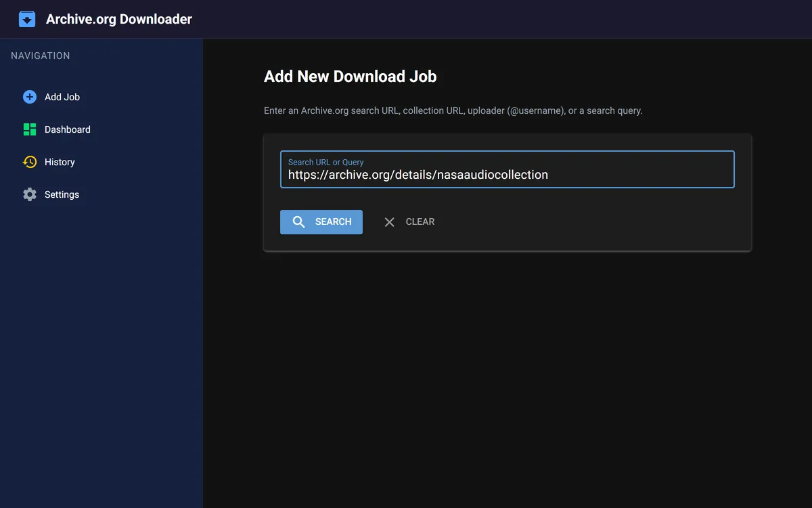Viewport: 812px width, 508px height.
Task: Open the Dashboard navigation item
Action: 101,129
